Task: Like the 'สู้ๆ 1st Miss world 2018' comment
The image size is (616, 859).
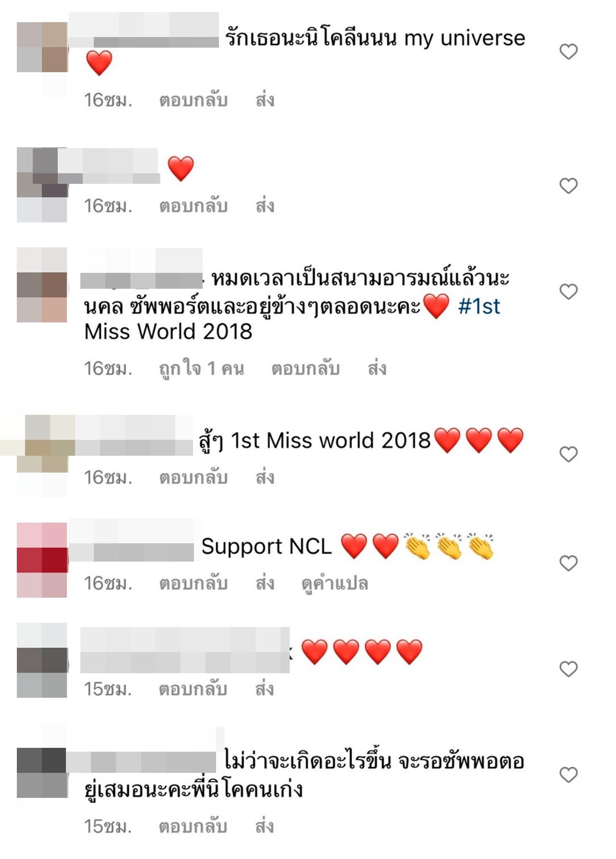Action: [568, 454]
